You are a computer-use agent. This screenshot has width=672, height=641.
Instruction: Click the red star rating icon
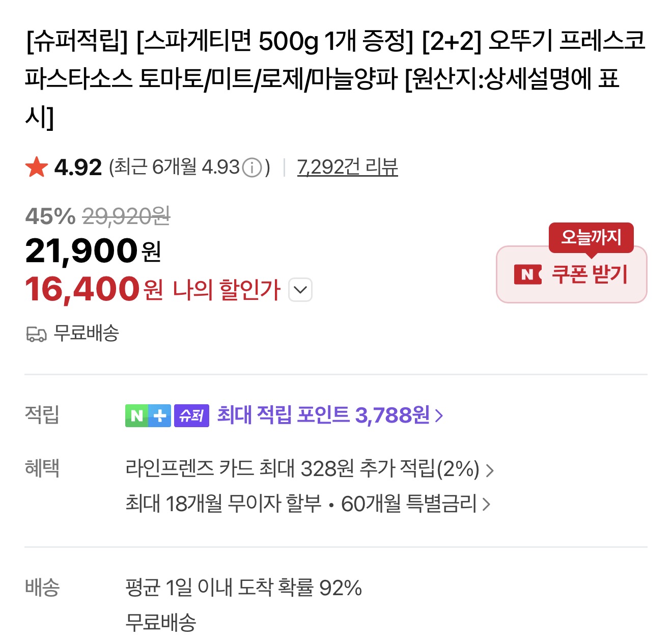tap(37, 167)
